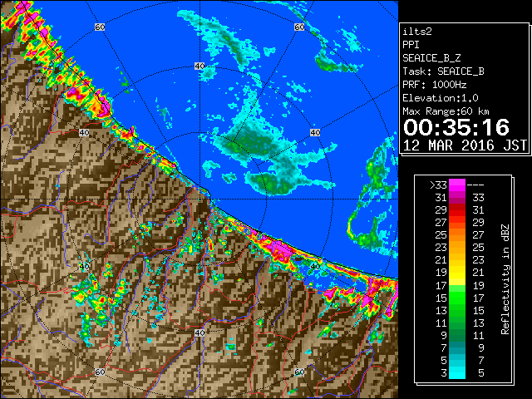
Task: Select the "PPI" scan type text
Action: (x=411, y=45)
